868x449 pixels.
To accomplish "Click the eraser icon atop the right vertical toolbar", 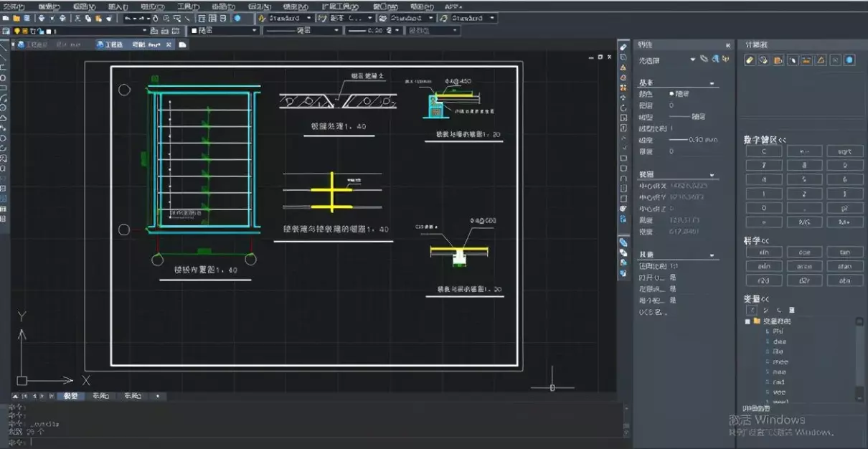I will tap(623, 47).
